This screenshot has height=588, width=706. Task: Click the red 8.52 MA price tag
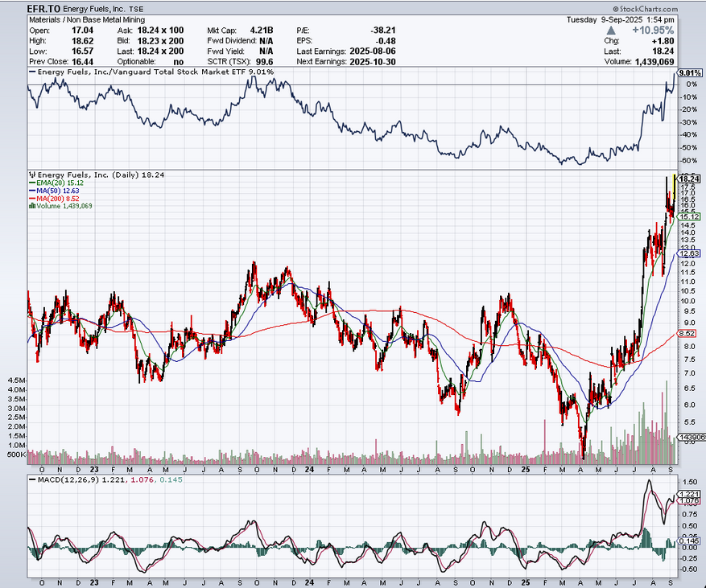pos(687,334)
